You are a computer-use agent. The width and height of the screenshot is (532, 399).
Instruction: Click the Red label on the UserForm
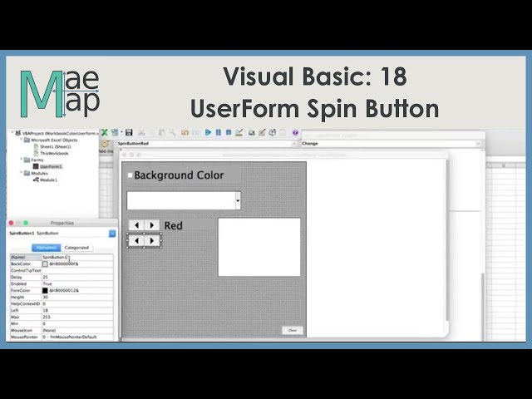(x=174, y=225)
